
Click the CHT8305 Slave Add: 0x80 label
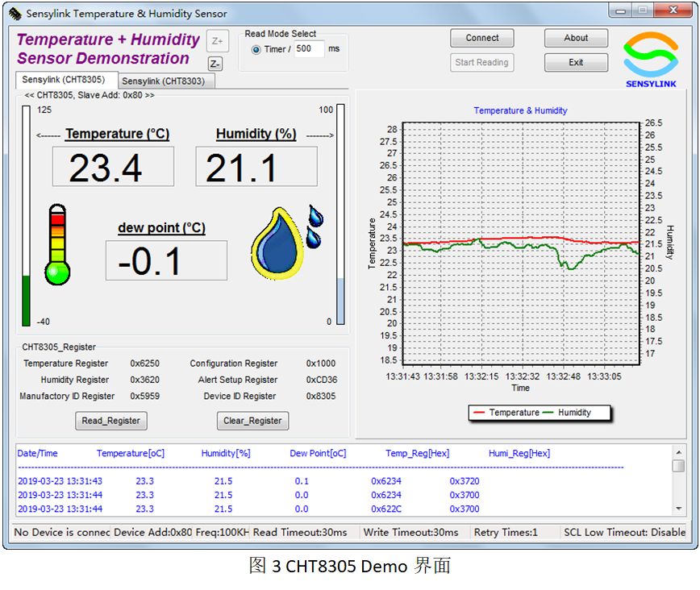pos(90,95)
